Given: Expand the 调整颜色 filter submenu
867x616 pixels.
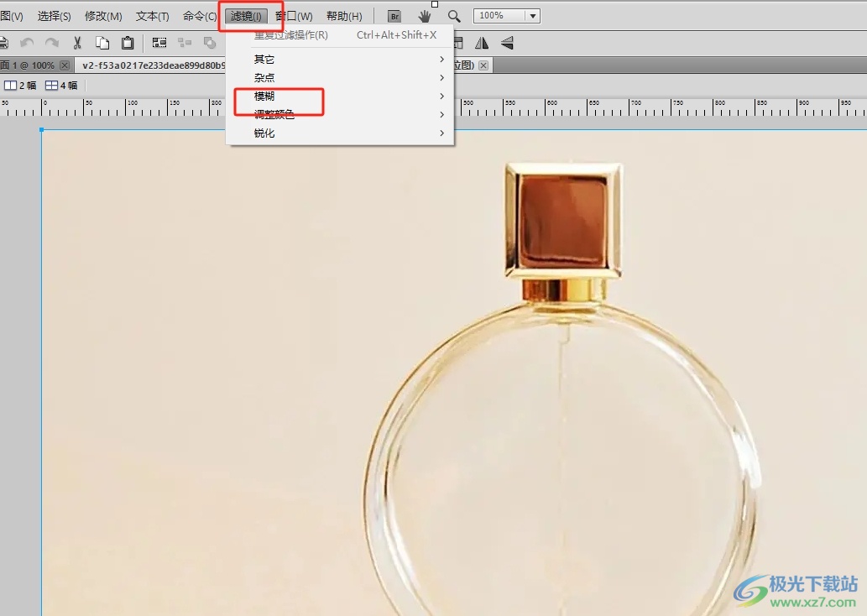Looking at the screenshot, I should click(340, 114).
